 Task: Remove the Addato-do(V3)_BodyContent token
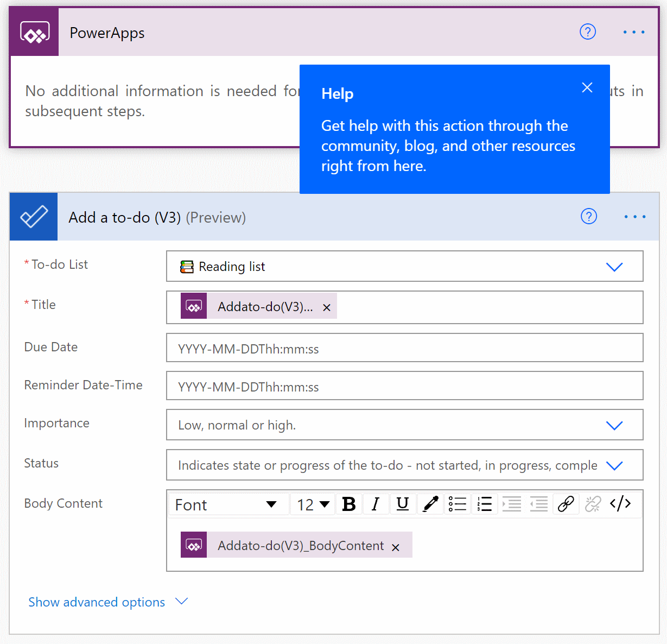(396, 547)
